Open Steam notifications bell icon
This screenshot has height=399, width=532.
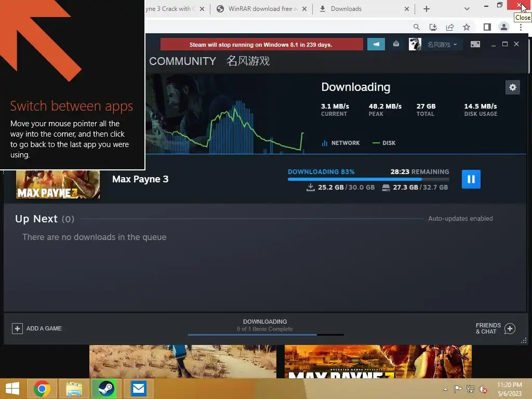[396, 44]
